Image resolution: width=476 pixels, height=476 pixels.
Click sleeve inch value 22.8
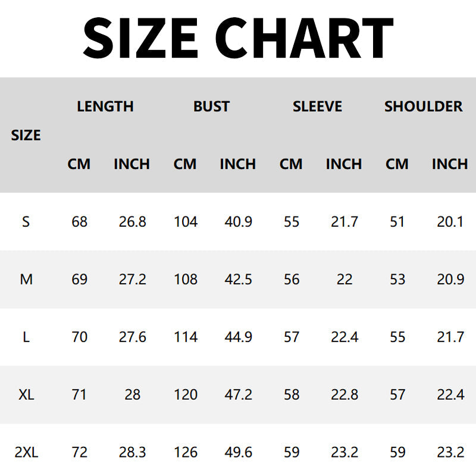point(345,394)
